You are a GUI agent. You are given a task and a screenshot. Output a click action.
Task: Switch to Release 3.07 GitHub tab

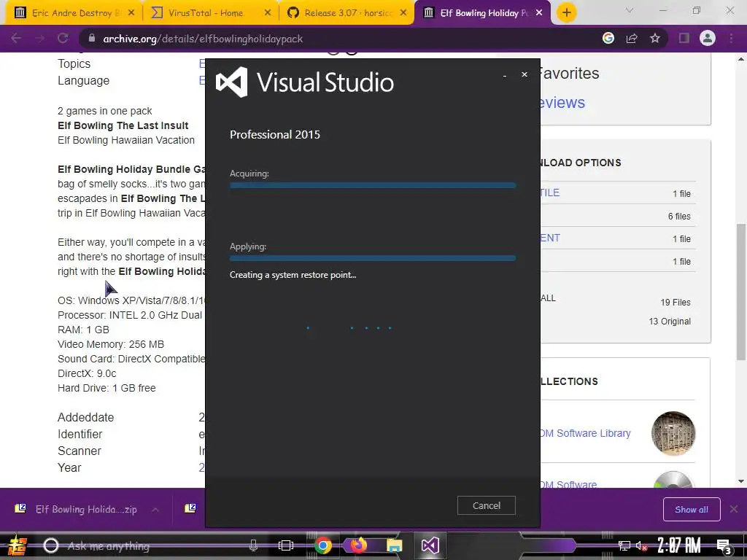click(347, 13)
